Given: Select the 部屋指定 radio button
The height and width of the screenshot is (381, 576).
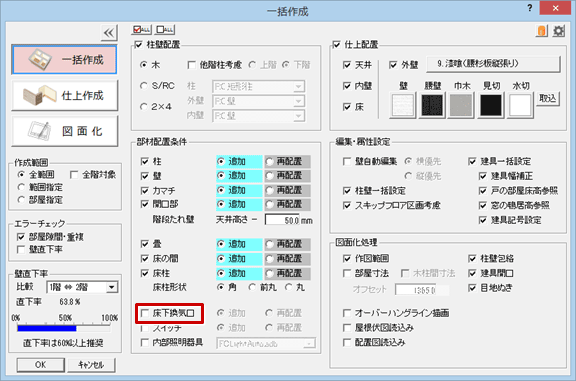Looking at the screenshot, I should pyautogui.click(x=21, y=200).
